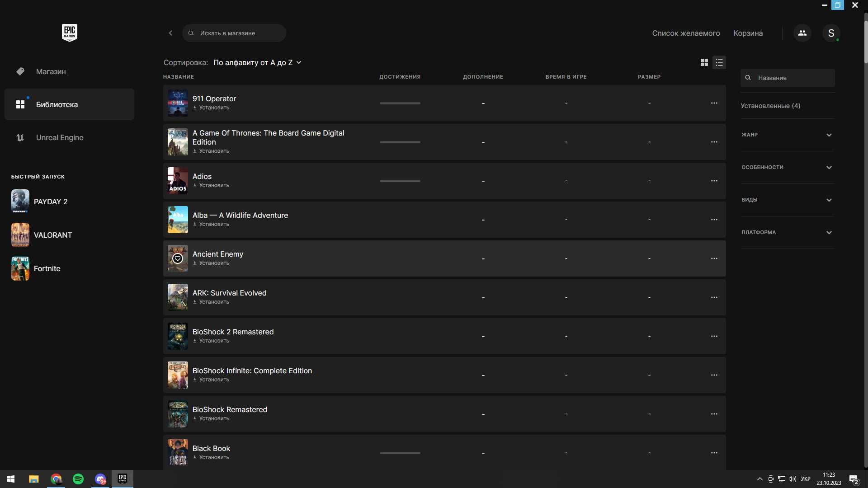868x488 pixels.
Task: Open the wishlist (Список желаемого)
Action: 686,33
